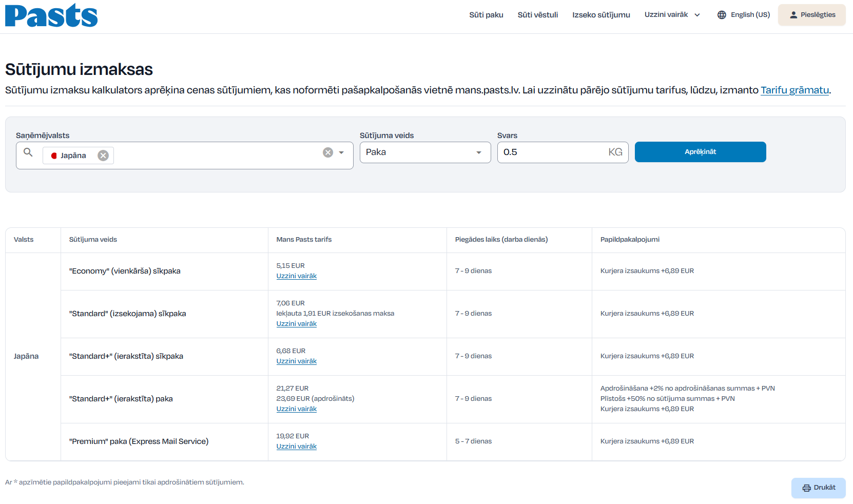Image resolution: width=853 pixels, height=504 pixels.
Task: Click the globe language icon
Action: (722, 15)
